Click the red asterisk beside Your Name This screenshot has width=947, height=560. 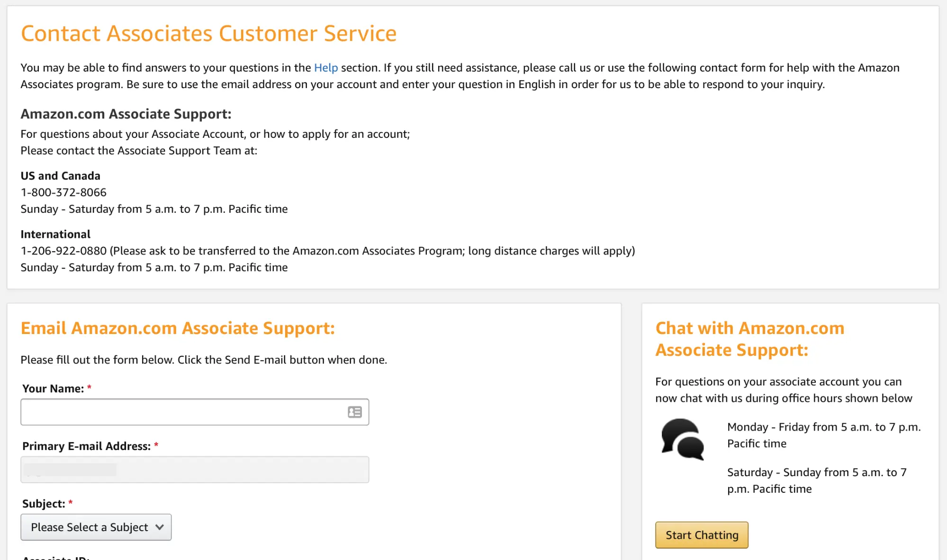89,388
